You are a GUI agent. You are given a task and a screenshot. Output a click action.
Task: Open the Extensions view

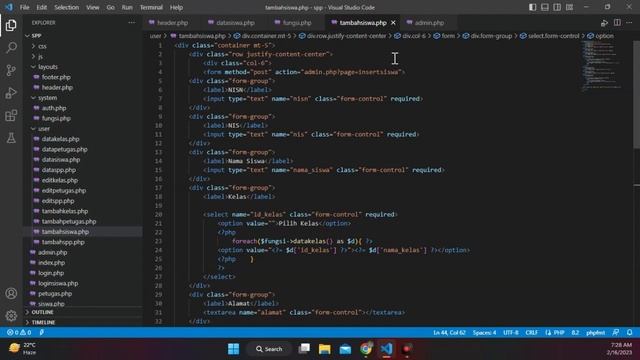pos(11,116)
